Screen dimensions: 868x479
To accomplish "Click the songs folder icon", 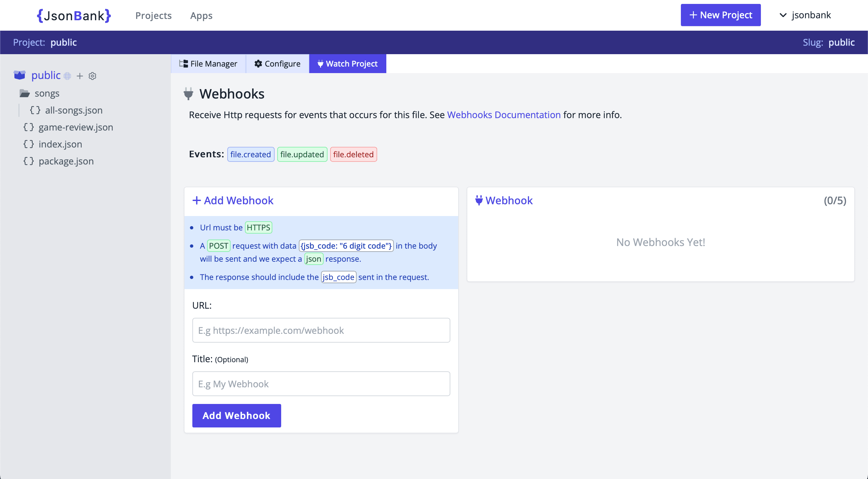I will (25, 93).
